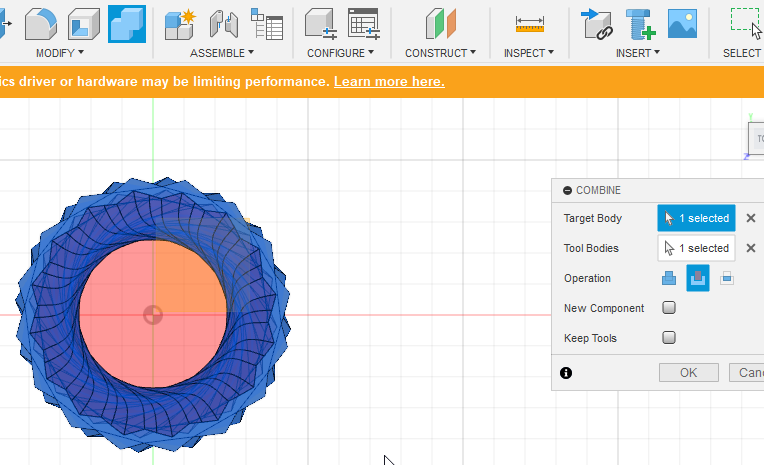The width and height of the screenshot is (764, 465).
Task: Click the Fillet tool icon in Modify
Action: (x=40, y=23)
